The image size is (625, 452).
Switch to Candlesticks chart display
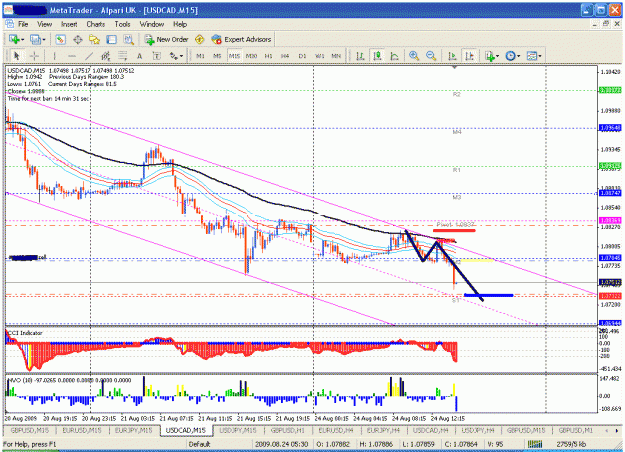pyautogui.click(x=377, y=56)
